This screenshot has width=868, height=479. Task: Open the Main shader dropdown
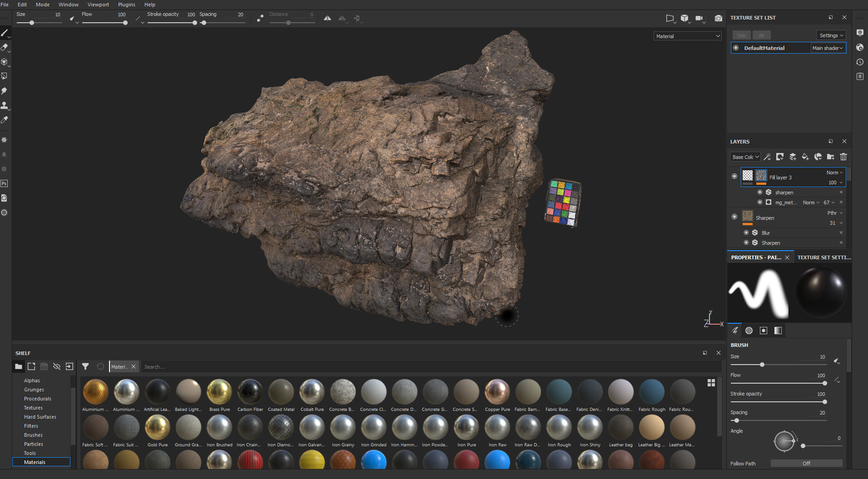pos(828,48)
